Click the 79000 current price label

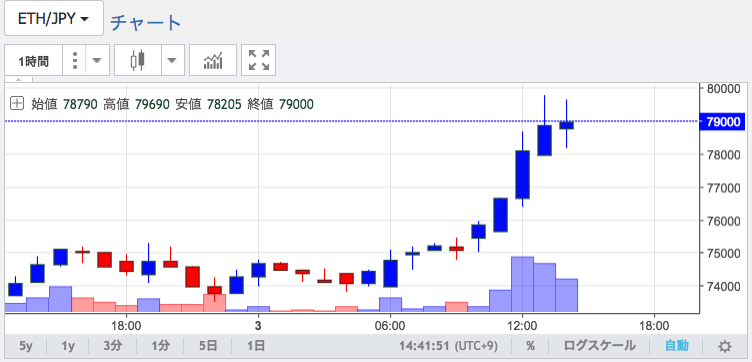[723, 121]
